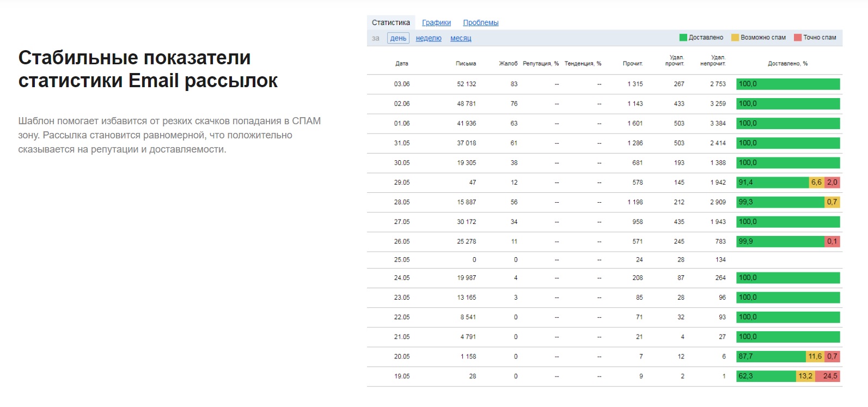The image size is (868, 407).
Task: Click the red 2,0 spam segment
Action: point(832,183)
